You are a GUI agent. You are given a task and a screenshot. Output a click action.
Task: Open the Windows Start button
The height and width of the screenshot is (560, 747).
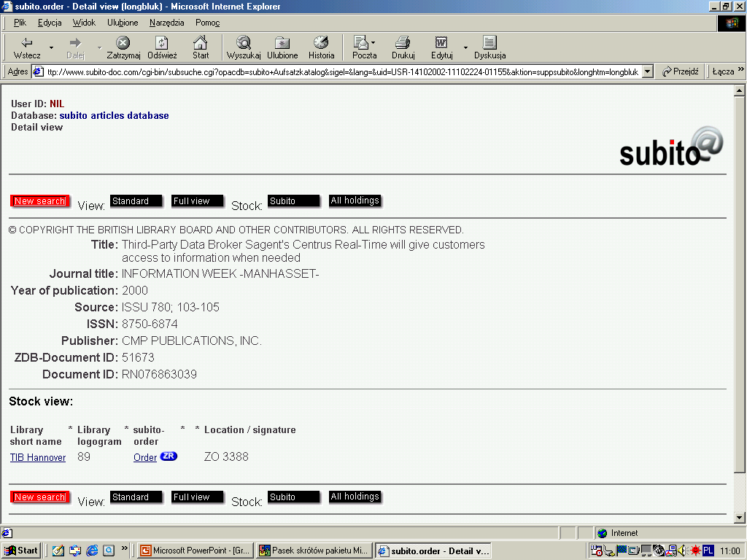click(x=21, y=551)
